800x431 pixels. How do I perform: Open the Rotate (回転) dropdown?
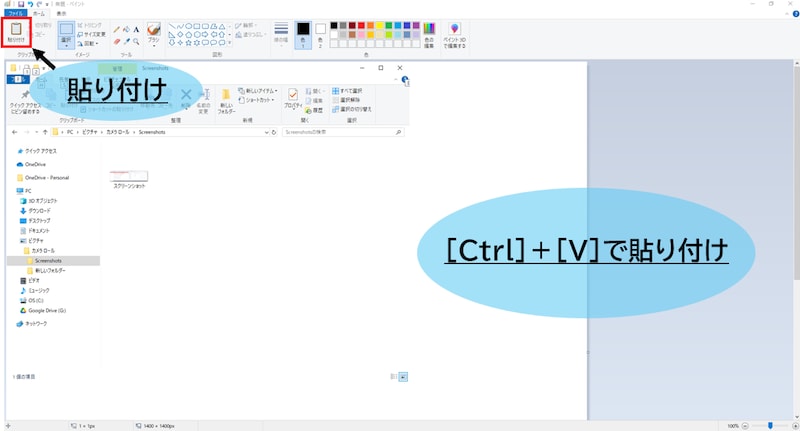click(x=88, y=43)
